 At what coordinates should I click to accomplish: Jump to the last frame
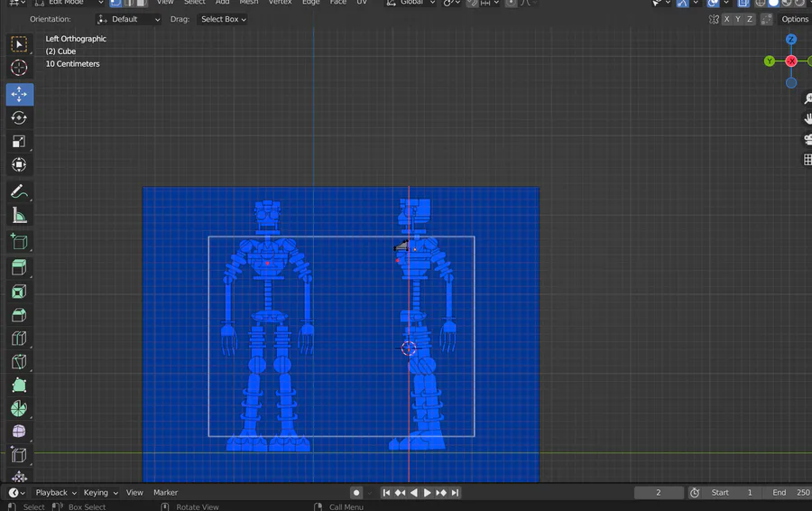[455, 493]
